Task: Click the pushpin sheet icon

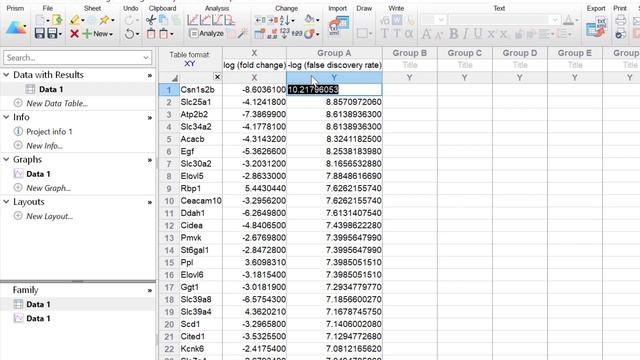Action: point(104,20)
